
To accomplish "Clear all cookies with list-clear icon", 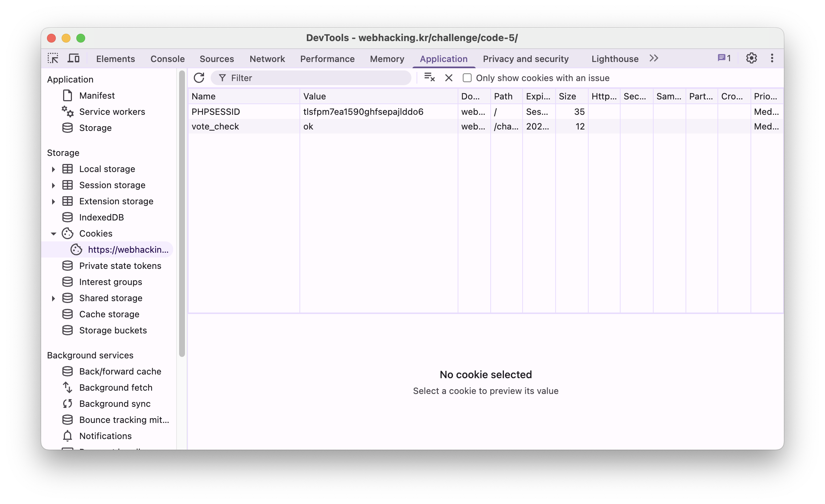I will [429, 78].
